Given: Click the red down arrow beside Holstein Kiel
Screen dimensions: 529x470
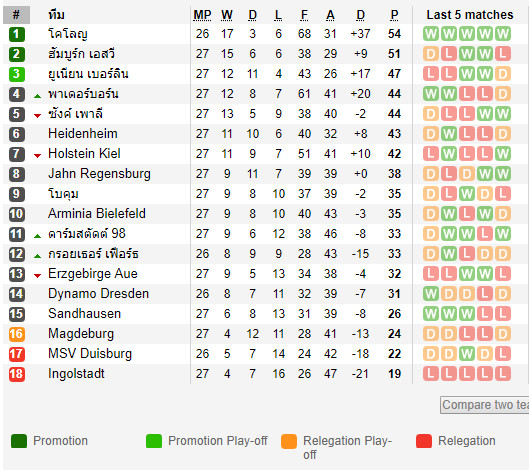Looking at the screenshot, I should (37, 156).
